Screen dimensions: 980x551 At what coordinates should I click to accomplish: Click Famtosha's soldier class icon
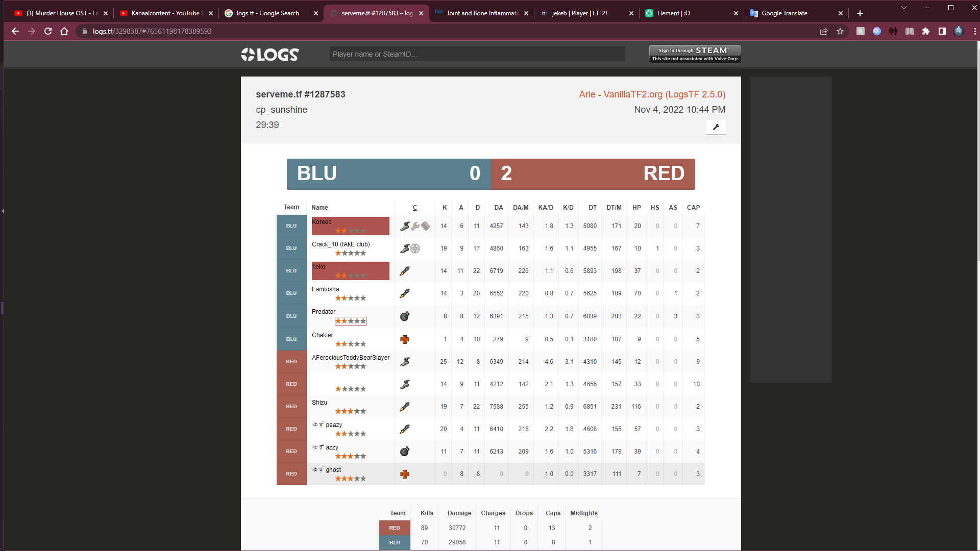(x=405, y=293)
